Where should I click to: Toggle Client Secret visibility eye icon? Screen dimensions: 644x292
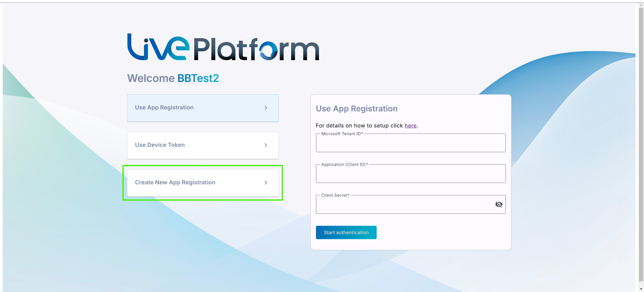click(x=498, y=205)
